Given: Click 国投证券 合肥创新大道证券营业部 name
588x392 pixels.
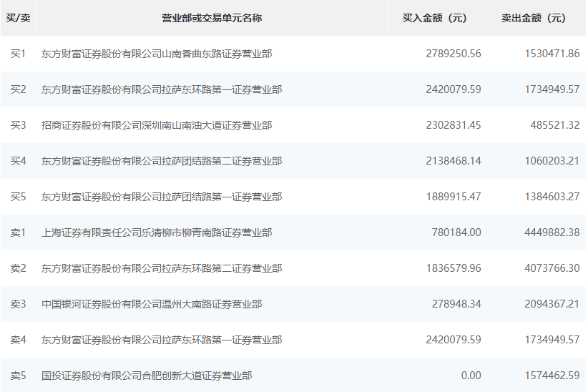Looking at the screenshot, I should point(147,376).
